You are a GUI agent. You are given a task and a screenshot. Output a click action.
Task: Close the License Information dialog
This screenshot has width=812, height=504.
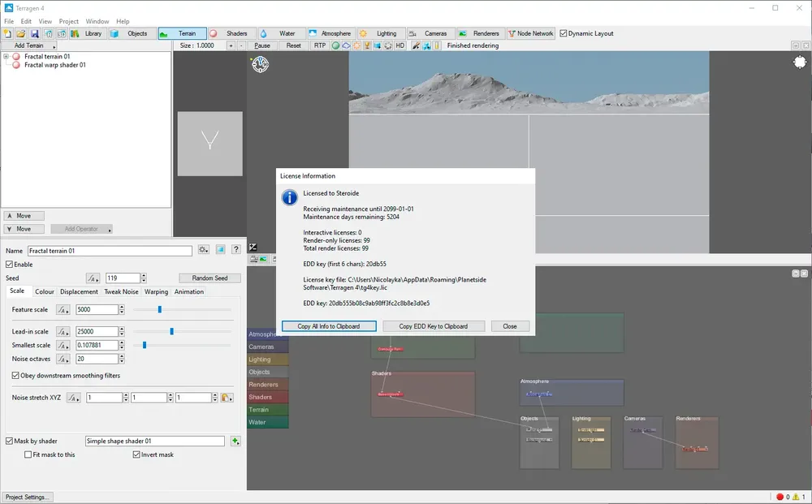[x=510, y=326]
